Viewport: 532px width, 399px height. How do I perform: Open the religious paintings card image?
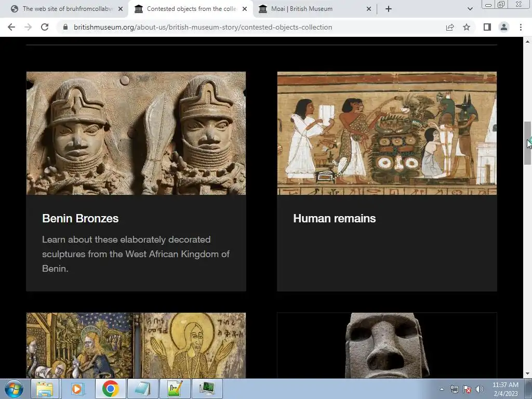[x=136, y=345]
